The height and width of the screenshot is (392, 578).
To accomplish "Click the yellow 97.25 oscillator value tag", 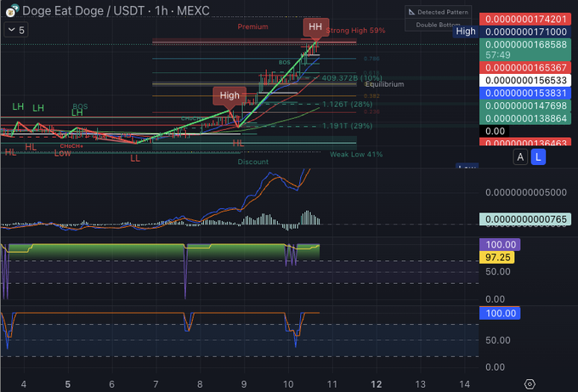I will tap(497, 257).
